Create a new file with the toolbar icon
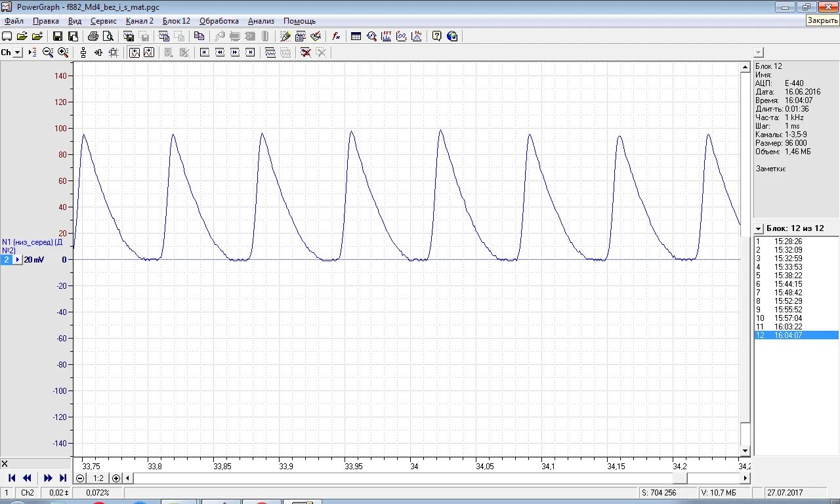This screenshot has height=504, width=840. tap(7, 36)
